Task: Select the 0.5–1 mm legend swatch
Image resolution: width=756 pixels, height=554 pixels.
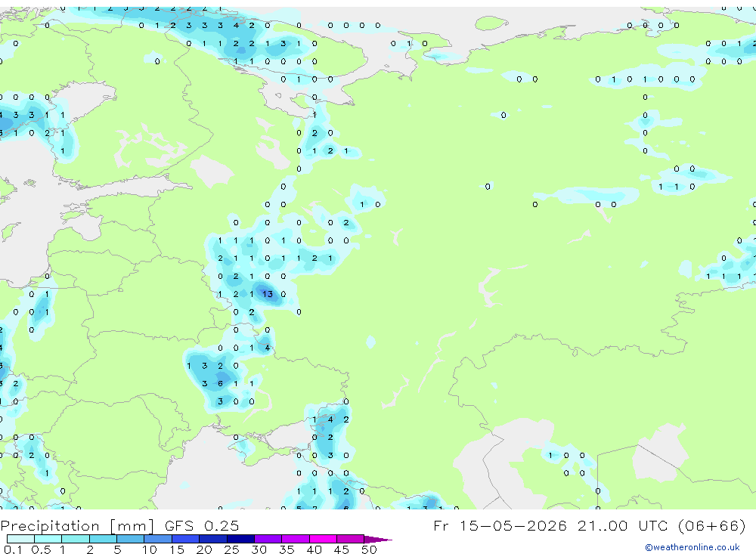Action: (48, 539)
